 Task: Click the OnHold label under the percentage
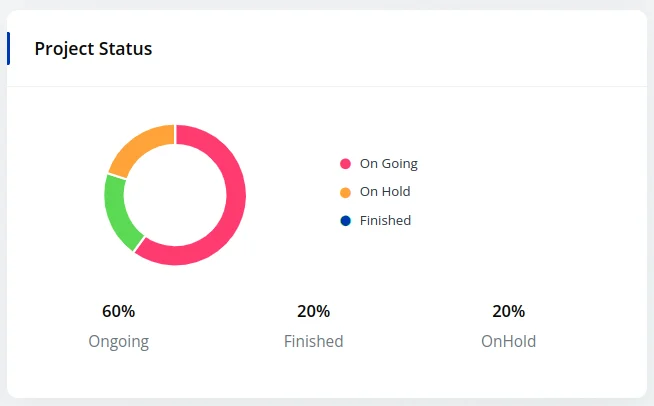pos(508,341)
